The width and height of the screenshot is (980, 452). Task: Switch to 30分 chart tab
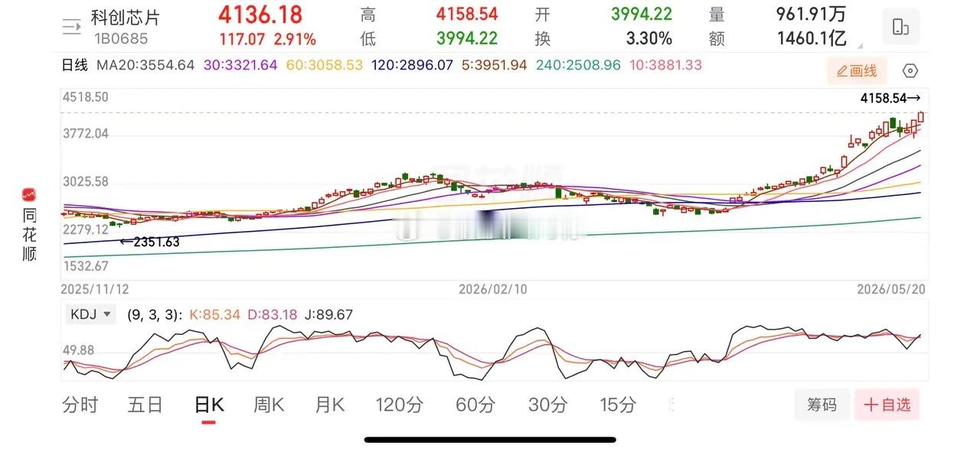548,405
